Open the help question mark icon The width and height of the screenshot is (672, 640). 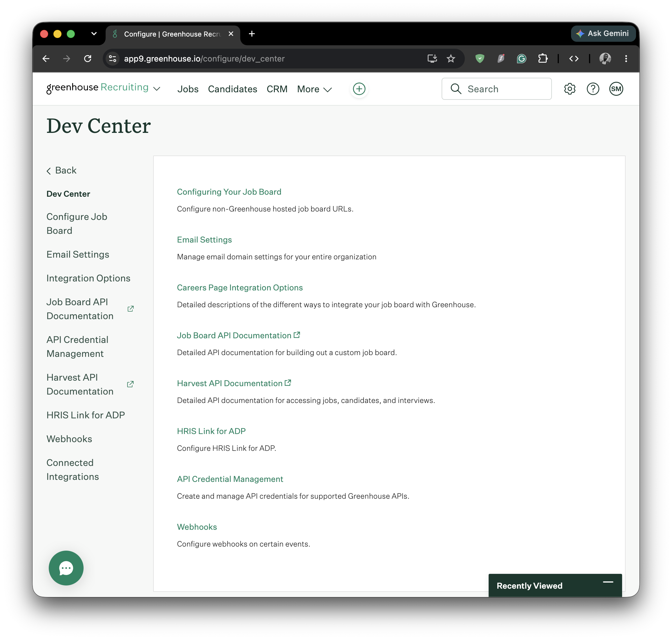(593, 89)
